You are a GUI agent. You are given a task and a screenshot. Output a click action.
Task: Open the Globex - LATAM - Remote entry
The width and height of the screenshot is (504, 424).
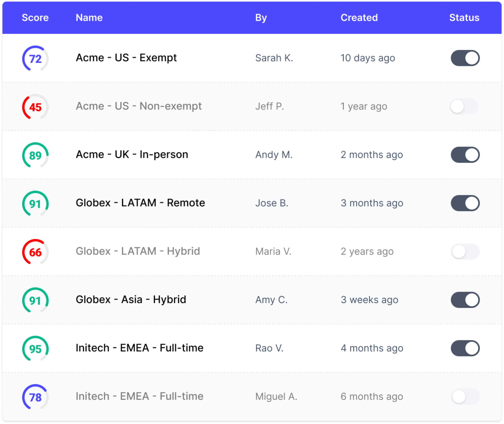pos(140,203)
